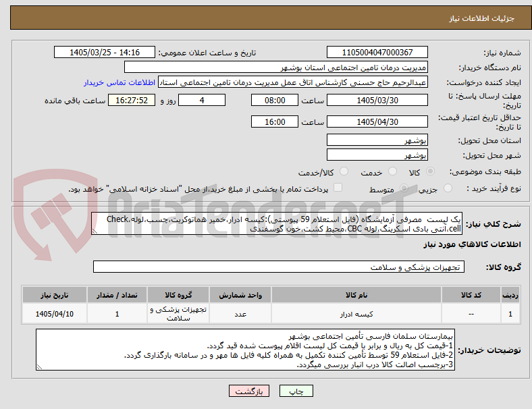Click the کیسه ادرار item name cell
This screenshot has height=409, width=532.
click(356, 314)
